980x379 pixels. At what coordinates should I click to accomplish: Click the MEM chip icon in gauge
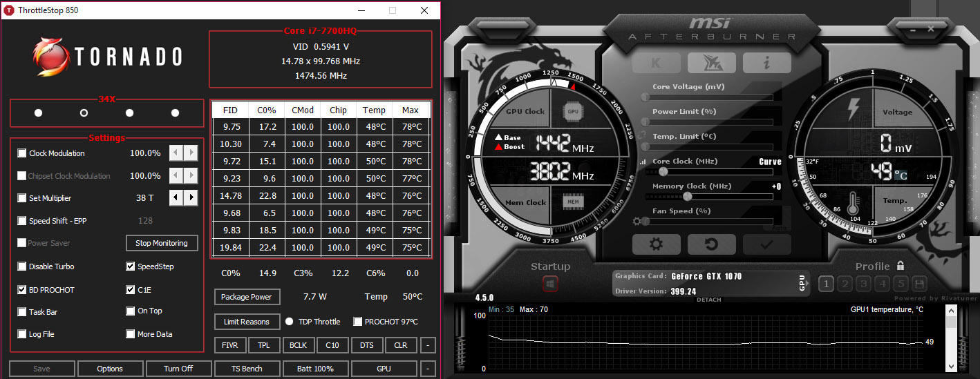tap(572, 202)
